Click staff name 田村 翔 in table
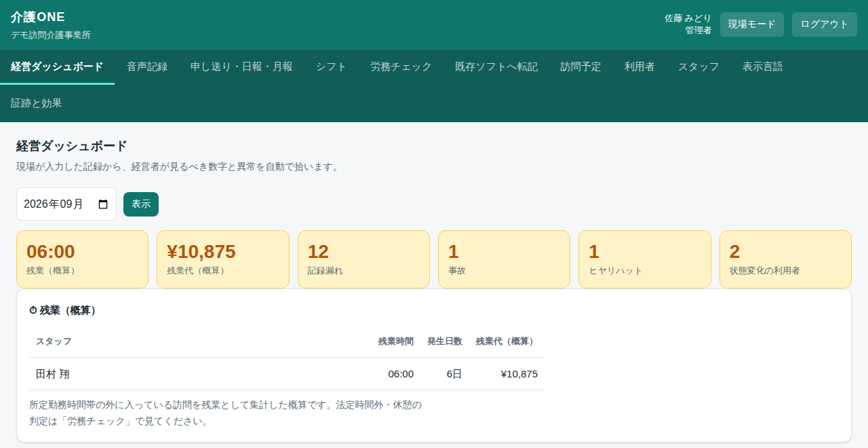Screen dimensions: 868x448 53,374
